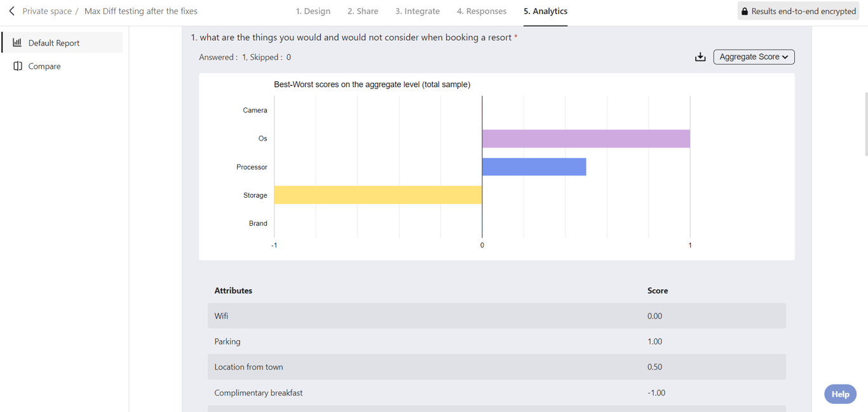868x412 pixels.
Task: Click the Default Report bar chart icon
Action: (x=17, y=43)
